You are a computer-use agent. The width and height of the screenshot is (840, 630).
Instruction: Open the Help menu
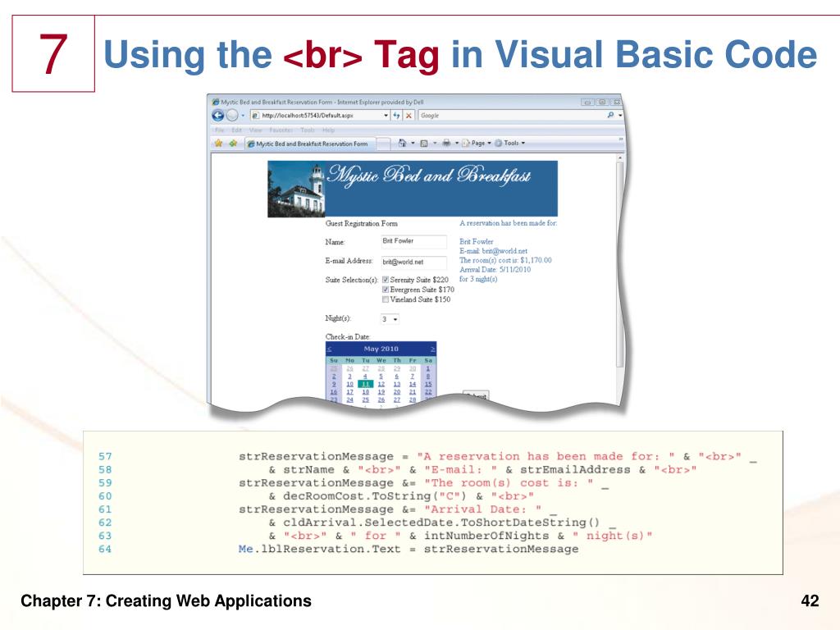click(328, 130)
